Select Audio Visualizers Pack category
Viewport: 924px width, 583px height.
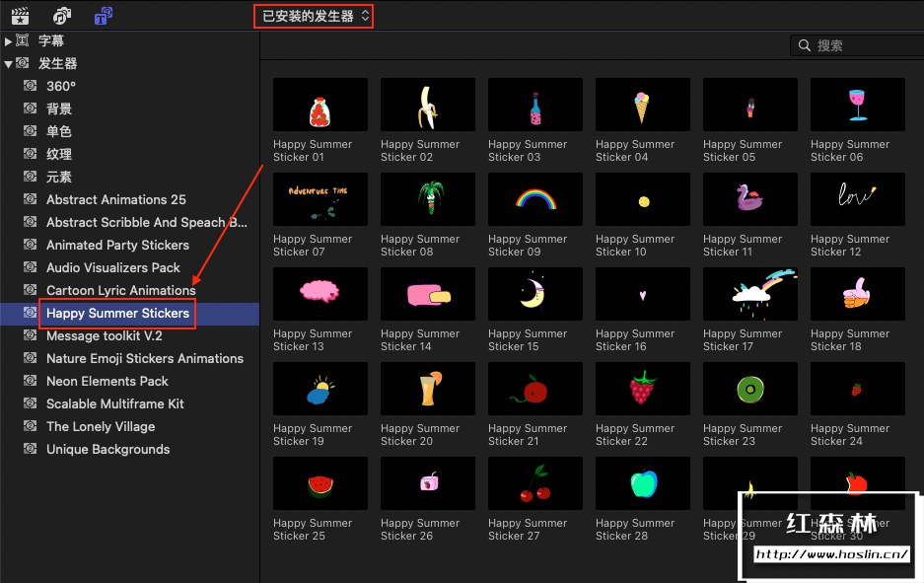pyautogui.click(x=113, y=267)
